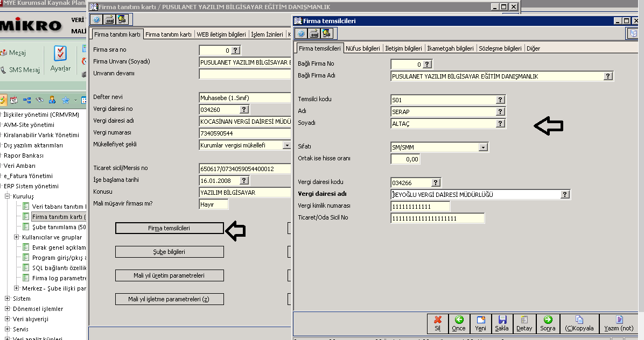
Task: Click lookup ? beside Vergi dairesi kodu
Action: pos(436,182)
